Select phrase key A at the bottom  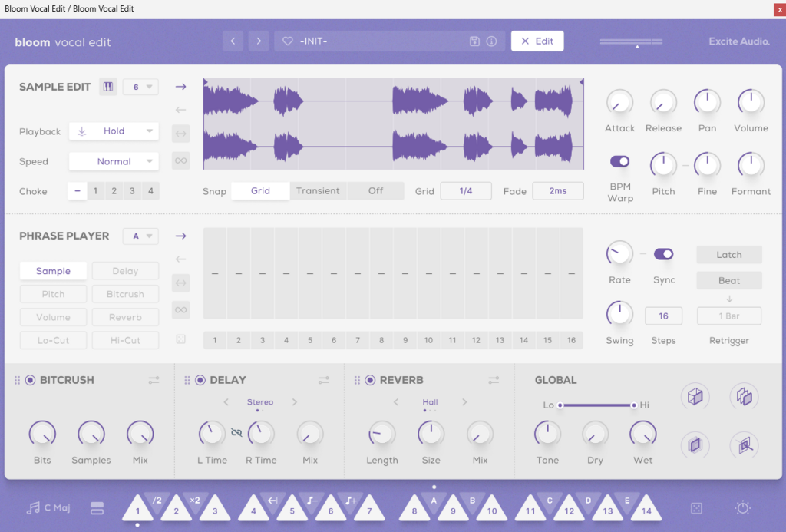[x=434, y=502]
